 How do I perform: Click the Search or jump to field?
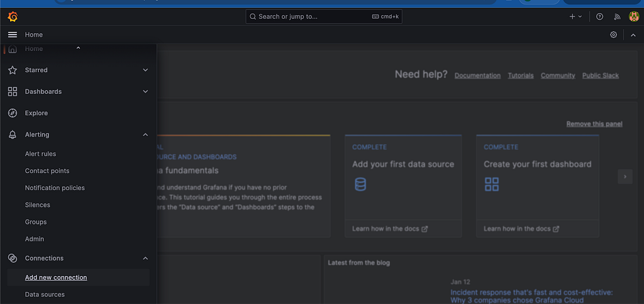click(x=324, y=17)
